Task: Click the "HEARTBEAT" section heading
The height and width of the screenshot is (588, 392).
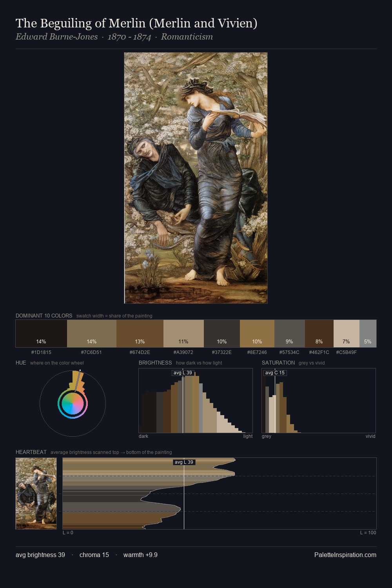Action: pos(31,452)
